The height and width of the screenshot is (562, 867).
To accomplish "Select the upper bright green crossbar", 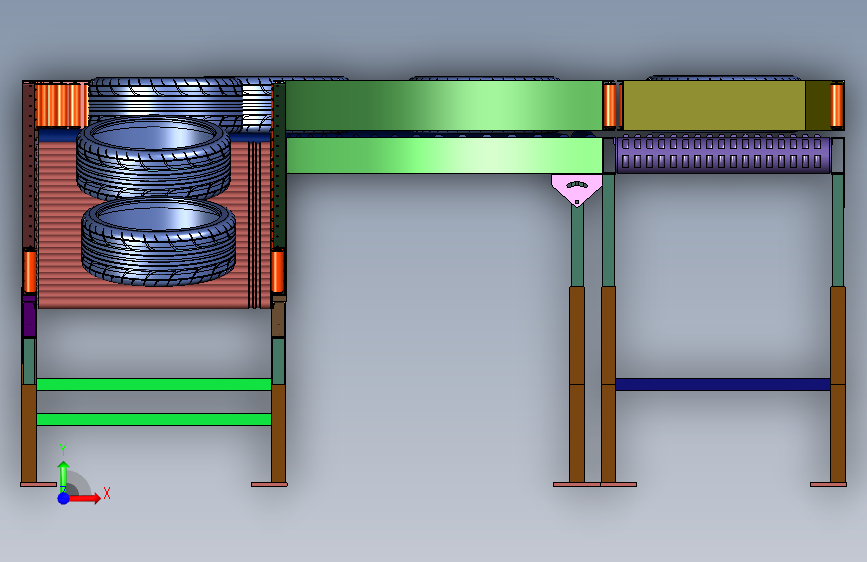I will 154,384.
